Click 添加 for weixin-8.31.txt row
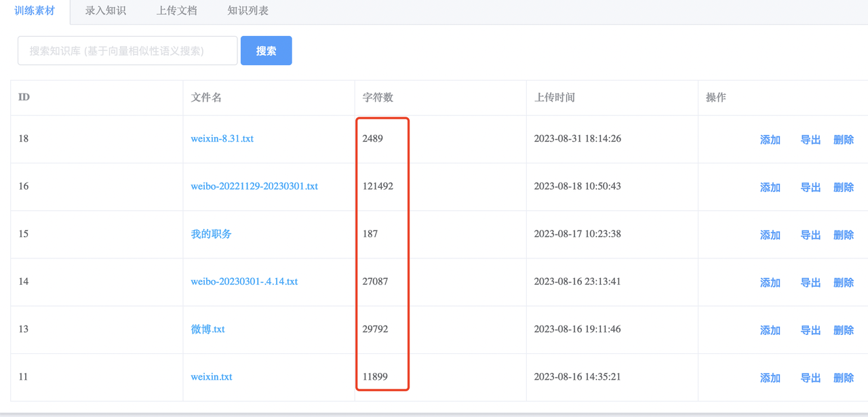Viewport: 868px width, 417px height. coord(770,140)
